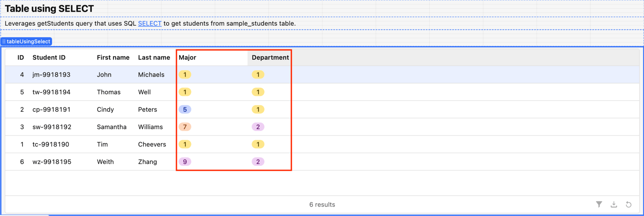This screenshot has width=644, height=216.
Task: Click the last name Cheevers cell
Action: pyautogui.click(x=152, y=144)
